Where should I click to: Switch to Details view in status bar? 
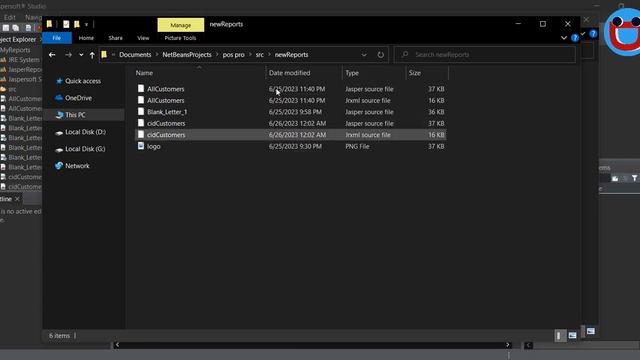click(x=559, y=336)
